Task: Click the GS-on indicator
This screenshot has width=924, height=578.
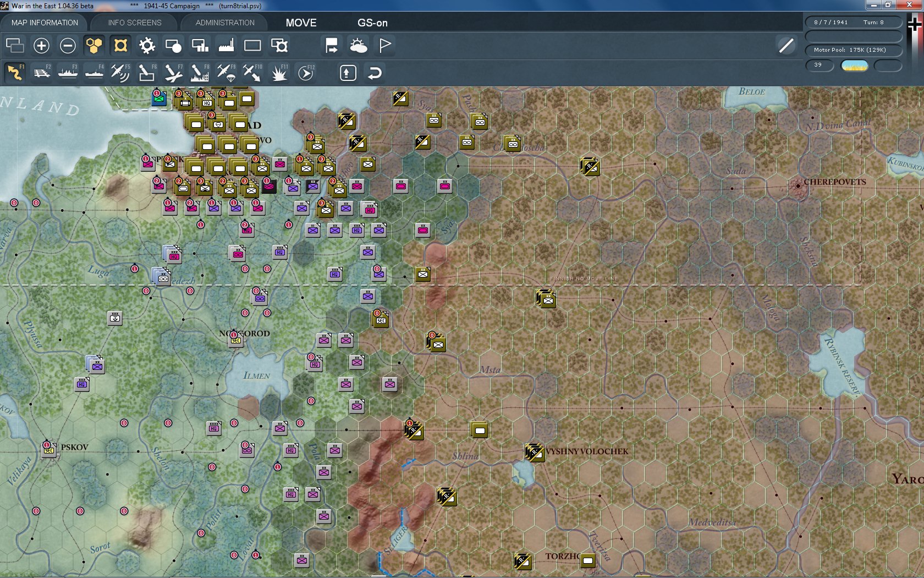Action: [x=372, y=23]
